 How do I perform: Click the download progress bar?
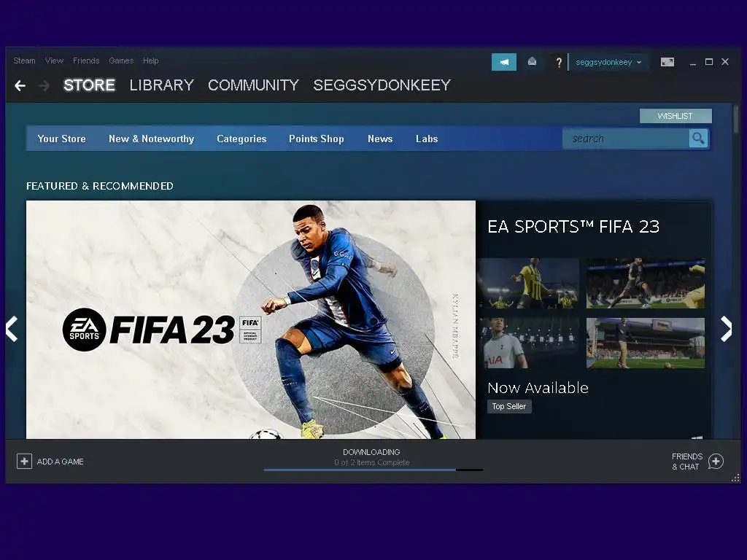(373, 470)
